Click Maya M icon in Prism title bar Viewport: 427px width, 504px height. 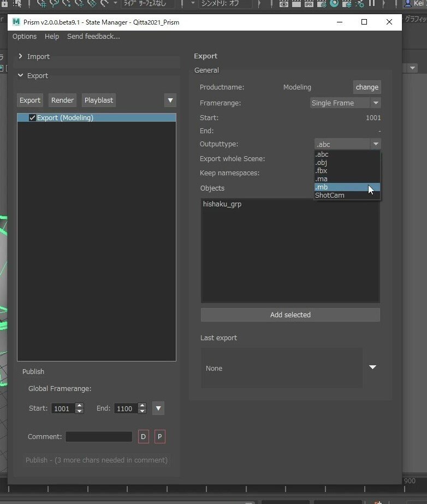coord(16,22)
